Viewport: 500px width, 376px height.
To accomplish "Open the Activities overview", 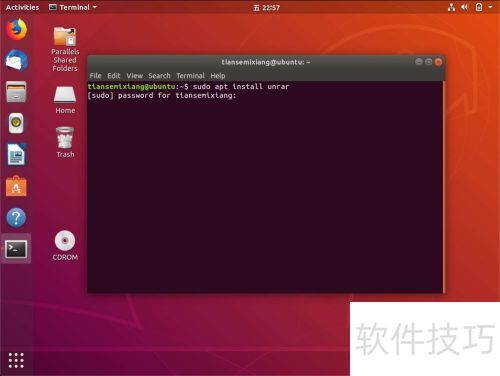I will [x=22, y=7].
